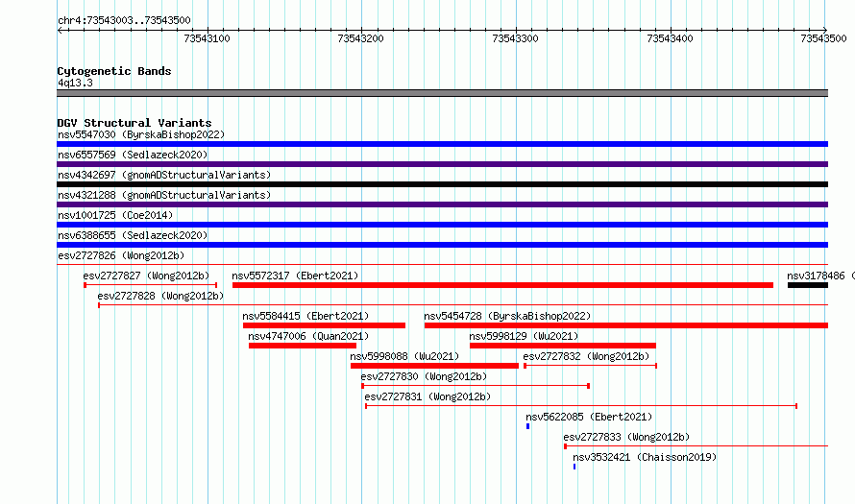855x504 pixels.
Task: Open the nsv6388655 (Sedlazeck2020) label
Action: pyautogui.click(x=133, y=235)
